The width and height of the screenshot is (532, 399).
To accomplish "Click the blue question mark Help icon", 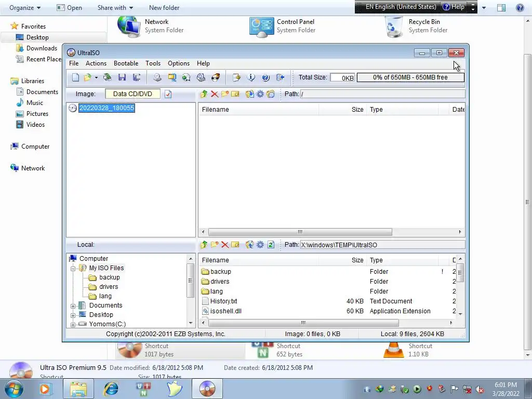I will pyautogui.click(x=265, y=77).
